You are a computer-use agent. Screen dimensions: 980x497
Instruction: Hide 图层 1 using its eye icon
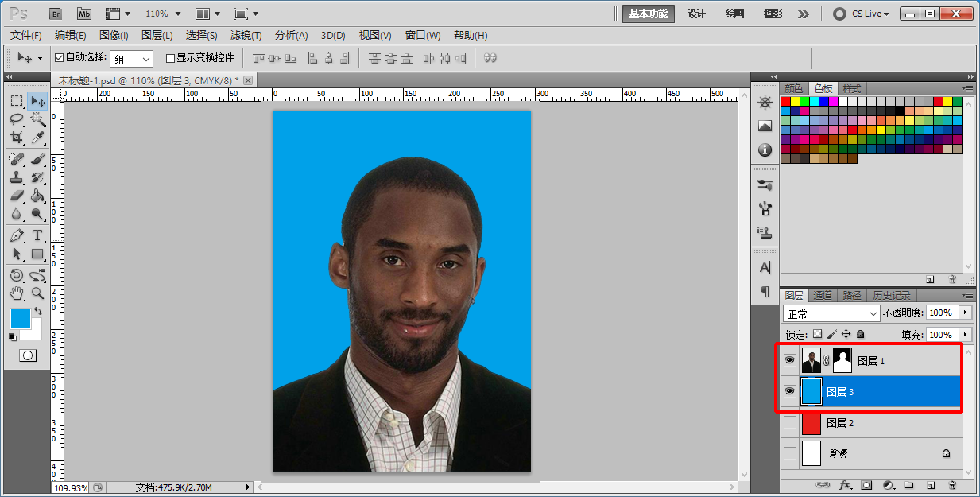[789, 360]
